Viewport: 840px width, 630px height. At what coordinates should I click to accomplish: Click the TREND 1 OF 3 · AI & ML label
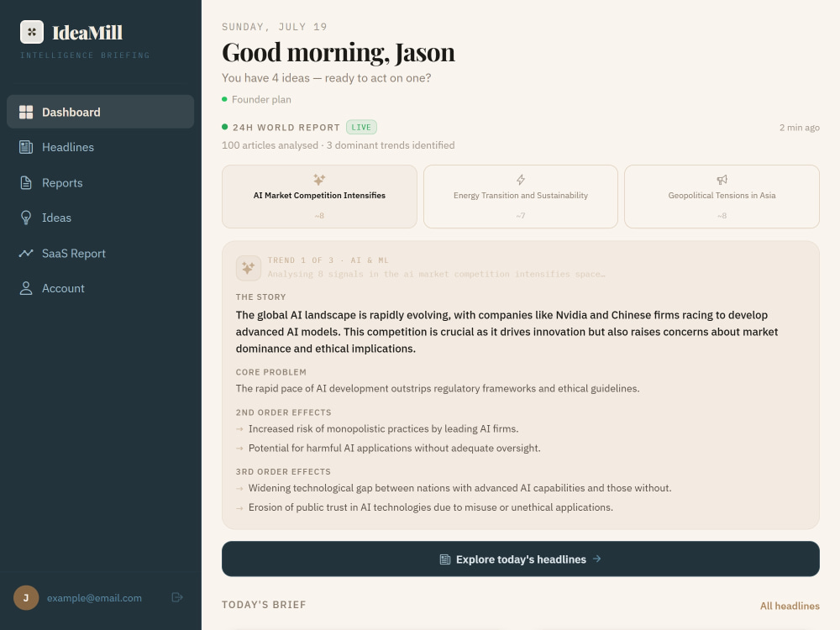328,260
